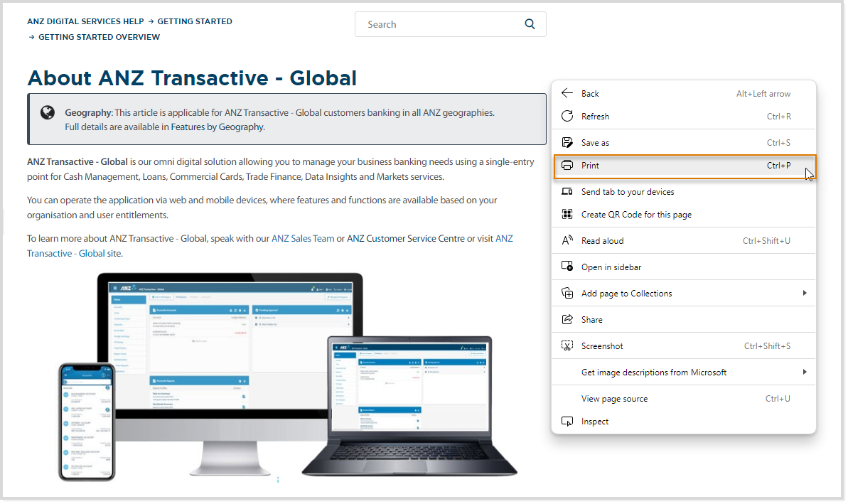
Task: Choose Share from the context menu
Action: (x=591, y=319)
